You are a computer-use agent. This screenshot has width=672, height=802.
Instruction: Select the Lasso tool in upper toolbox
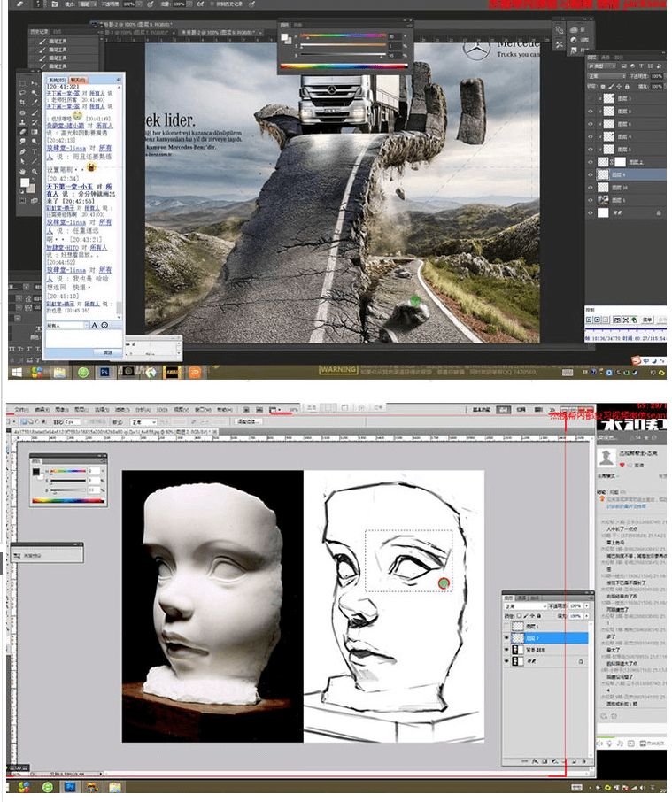[x=22, y=93]
